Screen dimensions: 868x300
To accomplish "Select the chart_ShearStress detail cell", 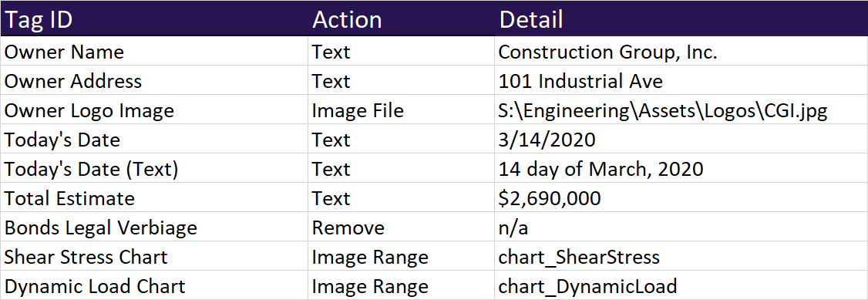I will (x=681, y=257).
